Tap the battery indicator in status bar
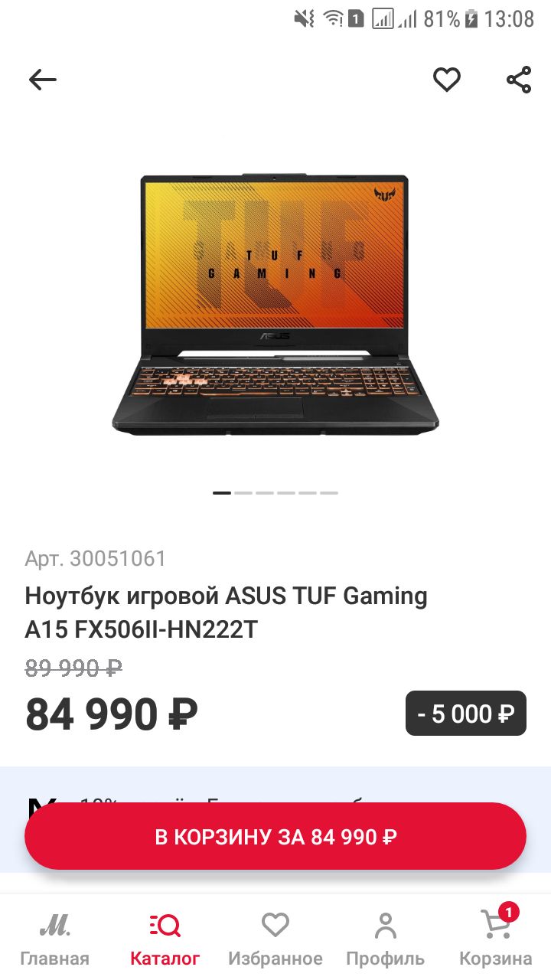 tap(471, 18)
